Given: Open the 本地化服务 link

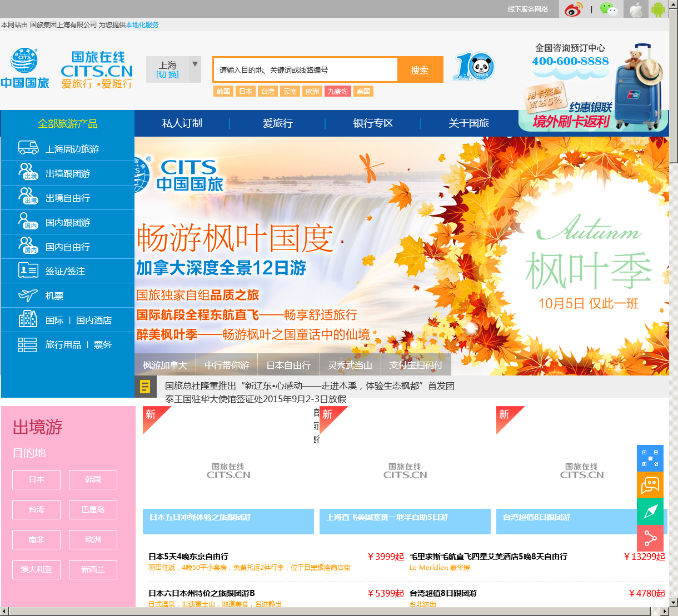Looking at the screenshot, I should [142, 25].
